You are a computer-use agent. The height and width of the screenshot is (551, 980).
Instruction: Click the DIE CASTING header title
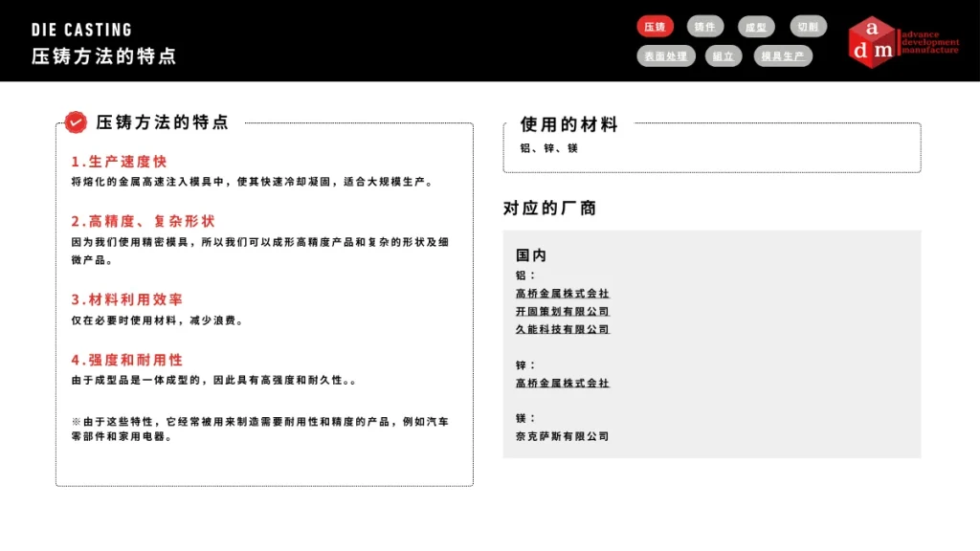(81, 30)
